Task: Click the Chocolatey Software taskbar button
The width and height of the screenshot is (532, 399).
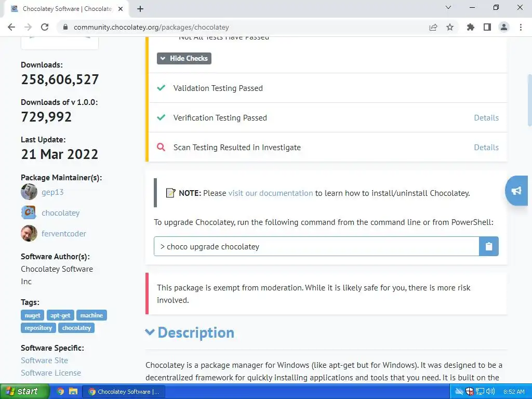Action: coord(124,392)
